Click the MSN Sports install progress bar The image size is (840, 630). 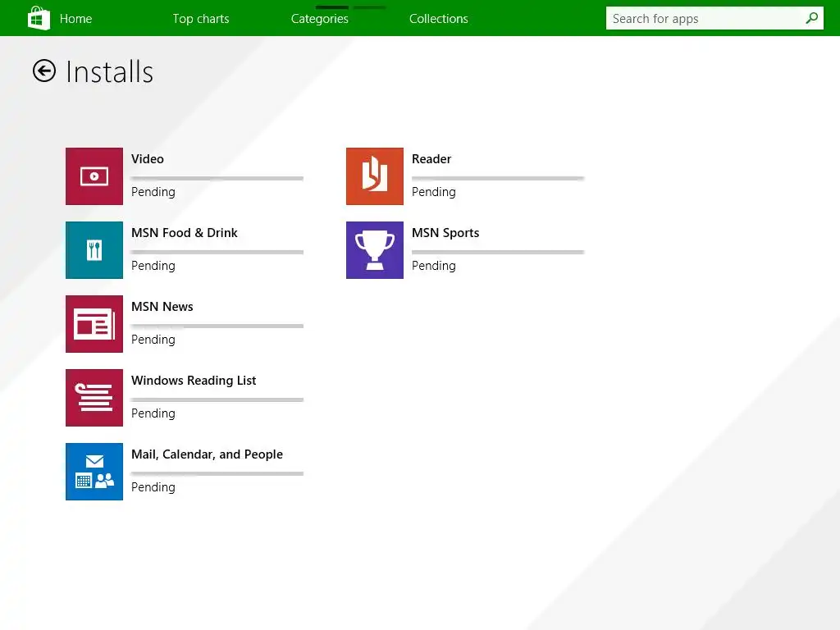498,253
